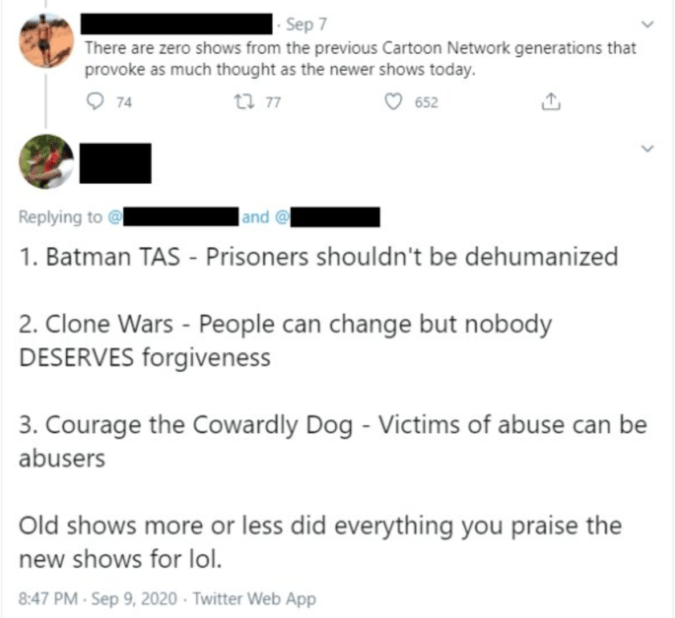Click the reply speech bubble icon
This screenshot has height=618, width=675.
[x=95, y=102]
